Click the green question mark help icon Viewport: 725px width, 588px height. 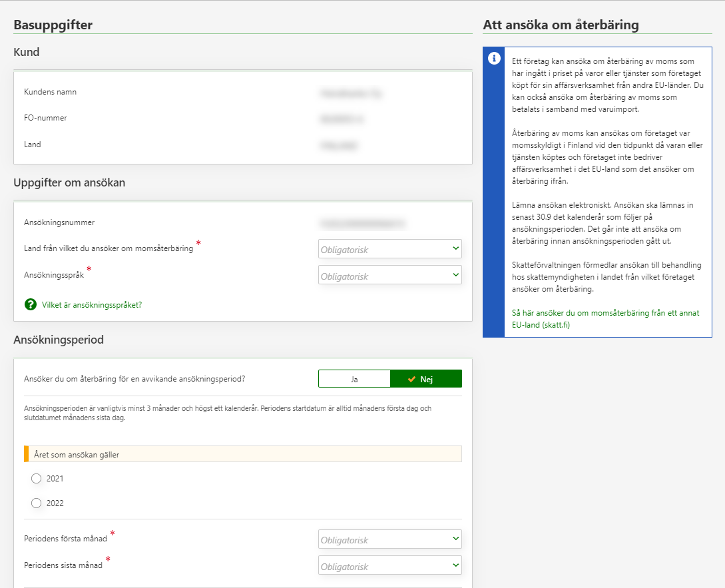[x=30, y=304]
